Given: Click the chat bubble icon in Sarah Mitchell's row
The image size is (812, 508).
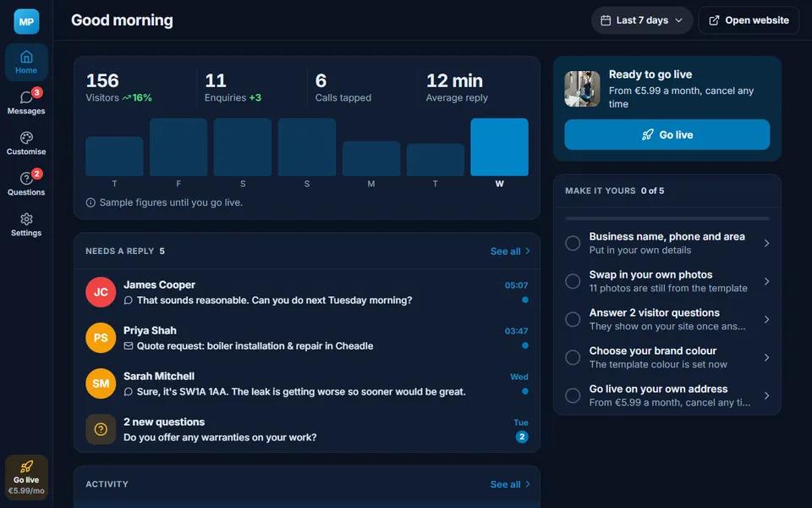Looking at the screenshot, I should 129,391.
